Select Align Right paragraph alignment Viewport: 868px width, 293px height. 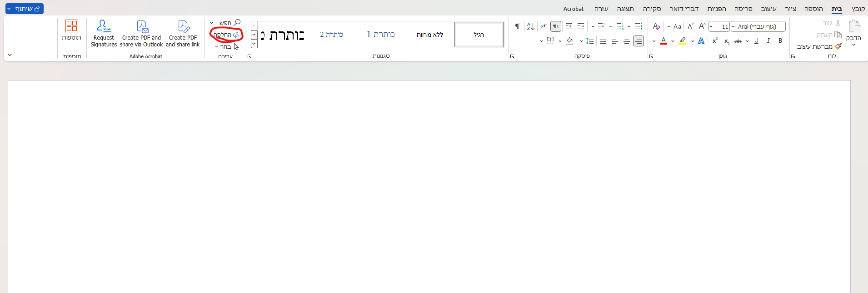[639, 41]
